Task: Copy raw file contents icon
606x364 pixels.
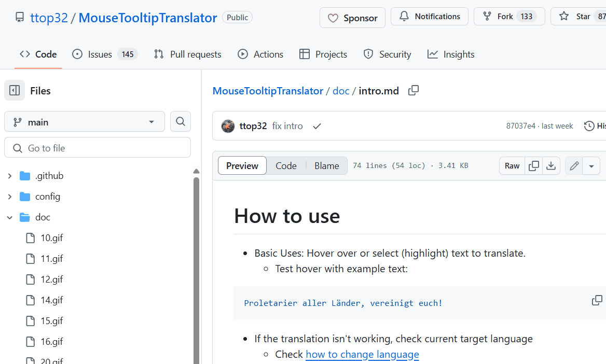Action: [x=534, y=165]
